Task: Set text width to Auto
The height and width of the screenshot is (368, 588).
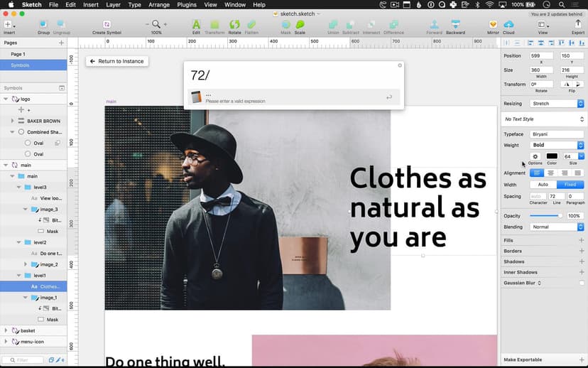Action: [x=543, y=185]
